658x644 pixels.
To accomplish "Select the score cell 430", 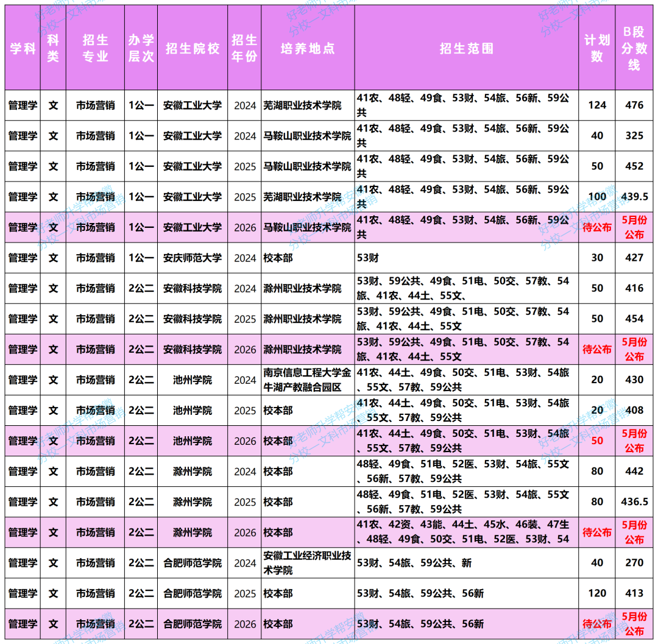I will click(x=634, y=380).
